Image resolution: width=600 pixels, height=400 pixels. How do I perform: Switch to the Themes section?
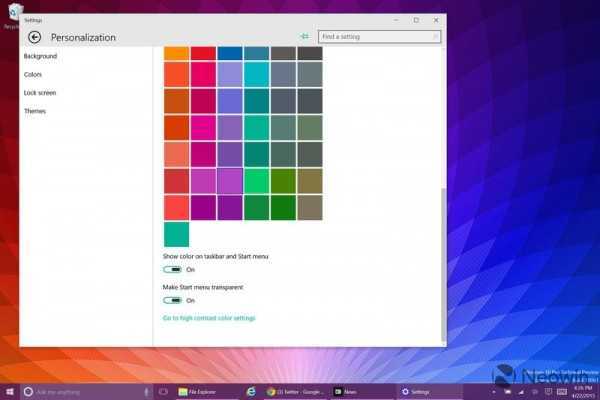point(35,111)
